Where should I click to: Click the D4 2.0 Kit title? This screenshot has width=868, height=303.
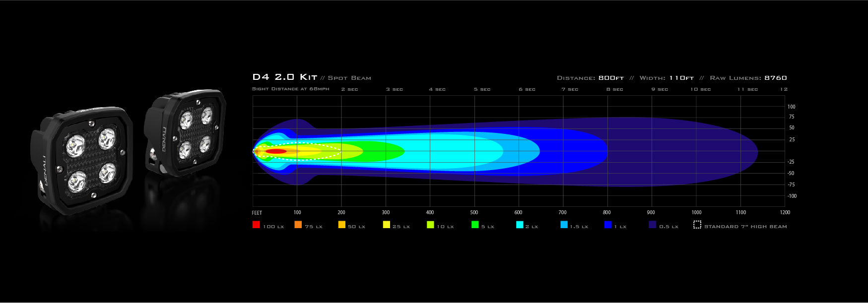point(284,77)
